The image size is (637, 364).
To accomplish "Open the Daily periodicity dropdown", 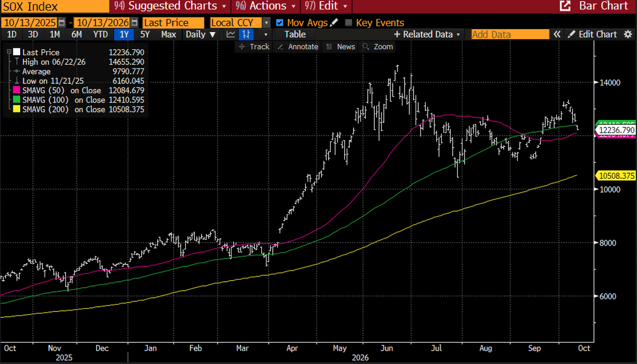I will pos(201,34).
